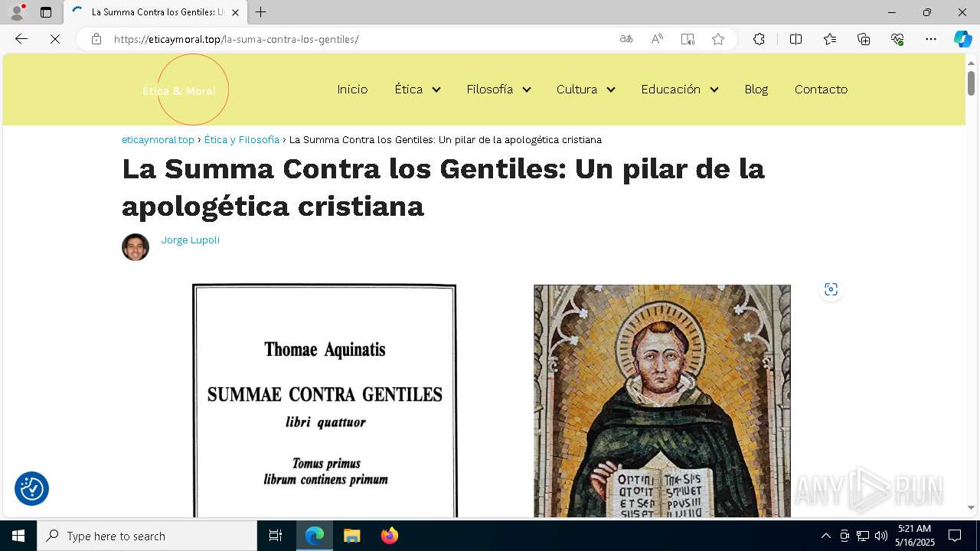Click the Ética y Filosofía breadcrumb link

242,140
